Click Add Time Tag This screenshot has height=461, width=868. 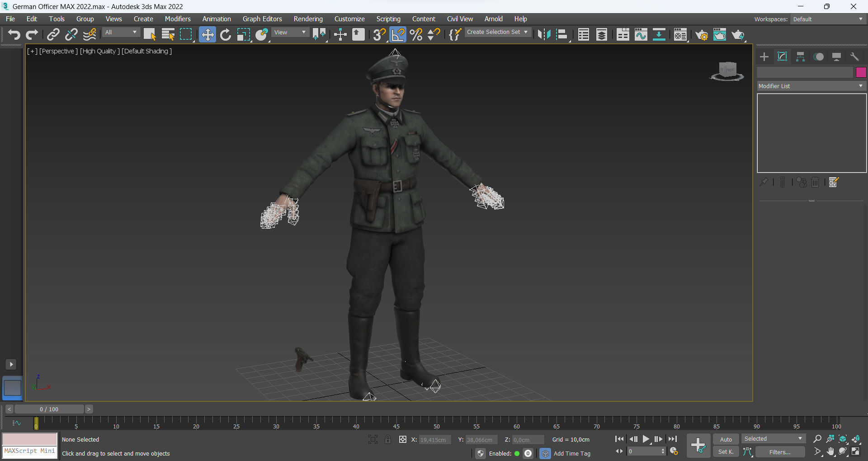click(572, 453)
